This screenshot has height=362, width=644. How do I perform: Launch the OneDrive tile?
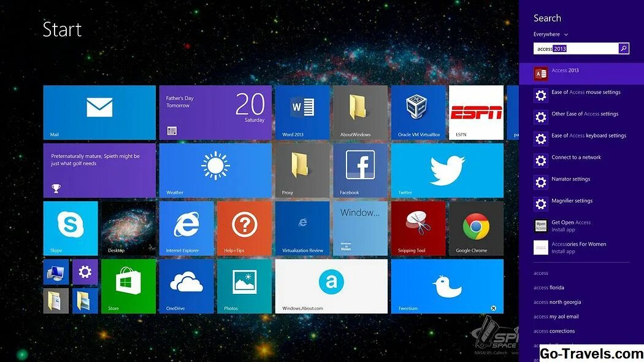(186, 287)
